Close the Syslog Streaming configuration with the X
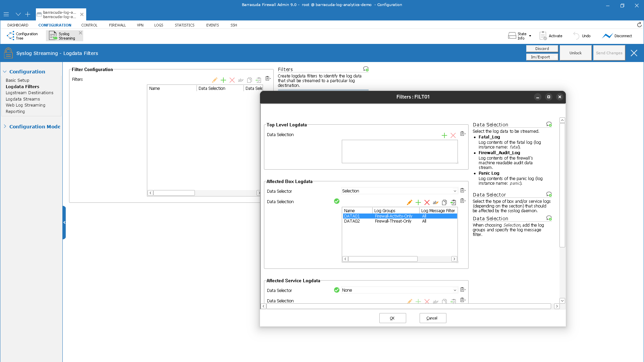 pyautogui.click(x=634, y=53)
